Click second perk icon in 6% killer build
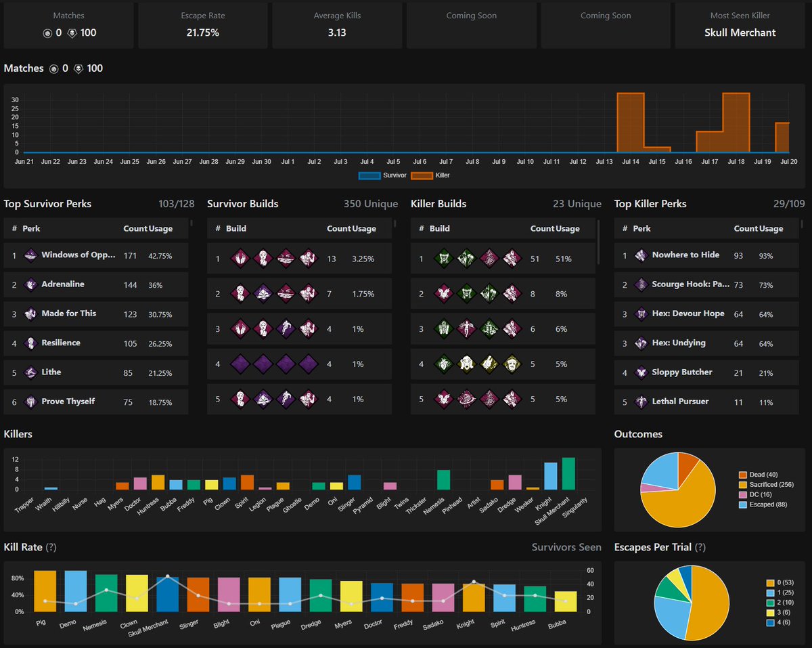The width and height of the screenshot is (812, 648). (466, 329)
